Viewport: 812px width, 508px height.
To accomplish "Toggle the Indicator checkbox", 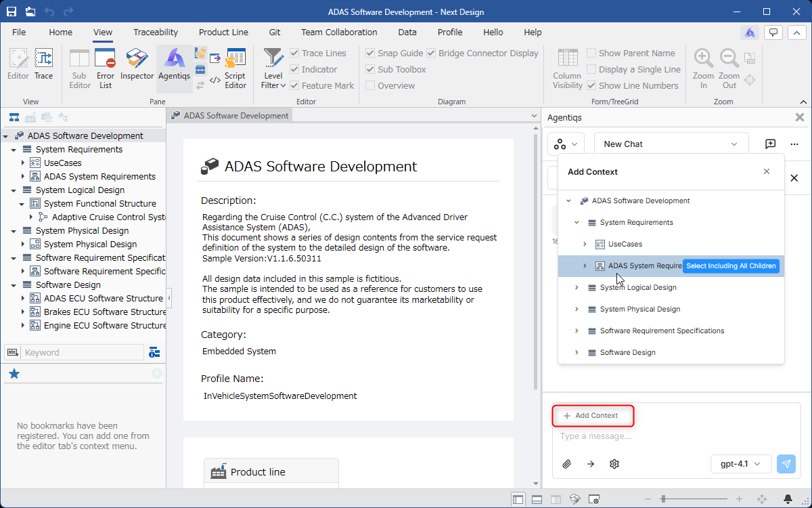I will (x=295, y=69).
